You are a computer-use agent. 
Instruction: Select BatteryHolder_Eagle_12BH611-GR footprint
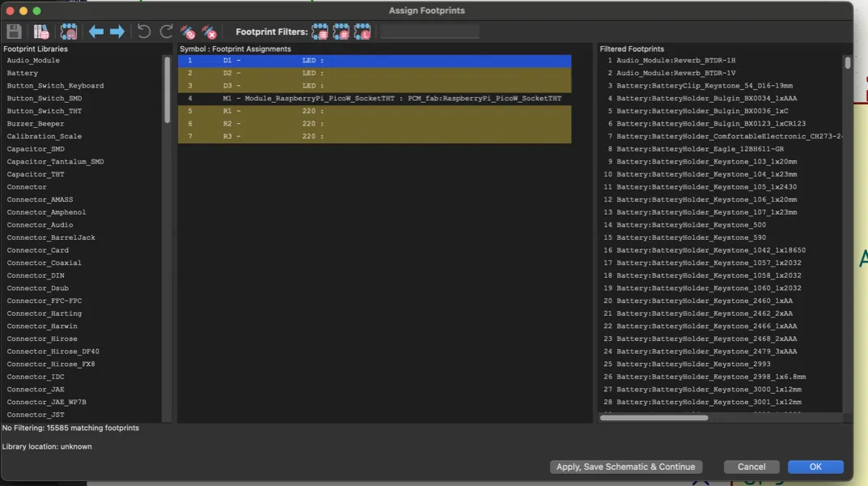(700, 149)
